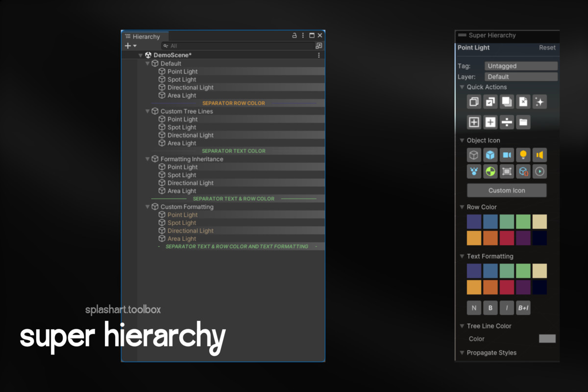Image resolution: width=588 pixels, height=392 pixels.
Task: Choose the green checkered circle object icon
Action: click(x=490, y=171)
